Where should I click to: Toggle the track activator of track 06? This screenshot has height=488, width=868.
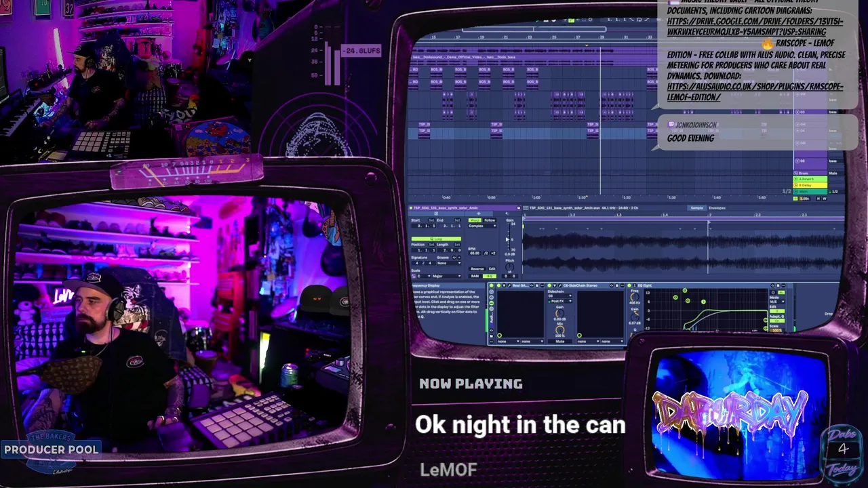pyautogui.click(x=797, y=161)
